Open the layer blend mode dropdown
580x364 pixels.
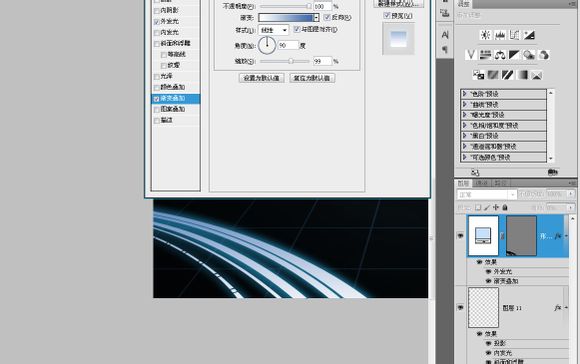pyautogui.click(x=486, y=194)
